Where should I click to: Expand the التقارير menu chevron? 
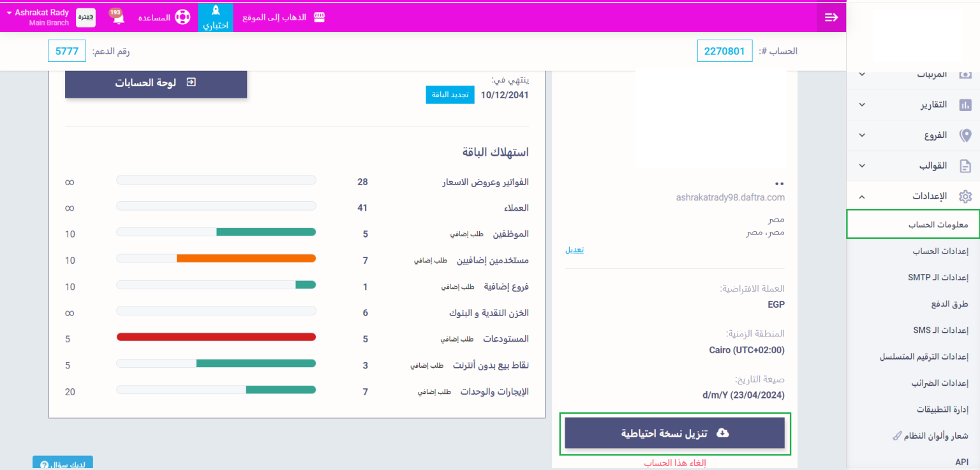tap(862, 105)
